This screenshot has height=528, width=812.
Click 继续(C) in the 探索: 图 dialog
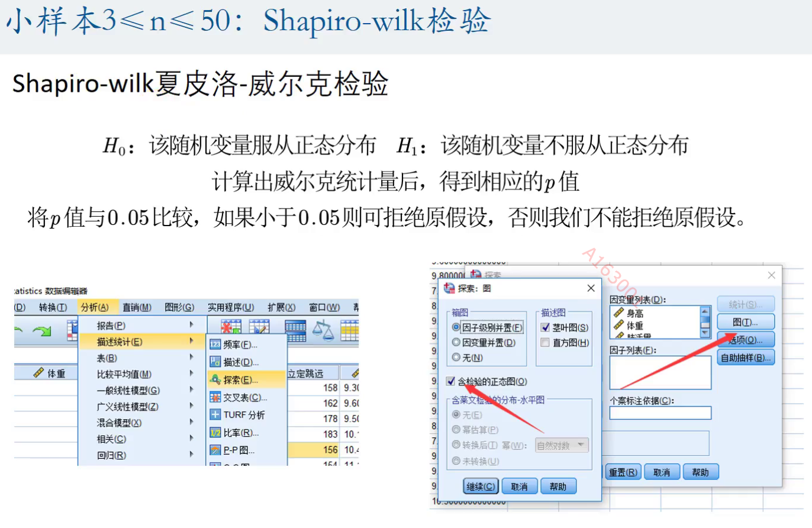481,487
